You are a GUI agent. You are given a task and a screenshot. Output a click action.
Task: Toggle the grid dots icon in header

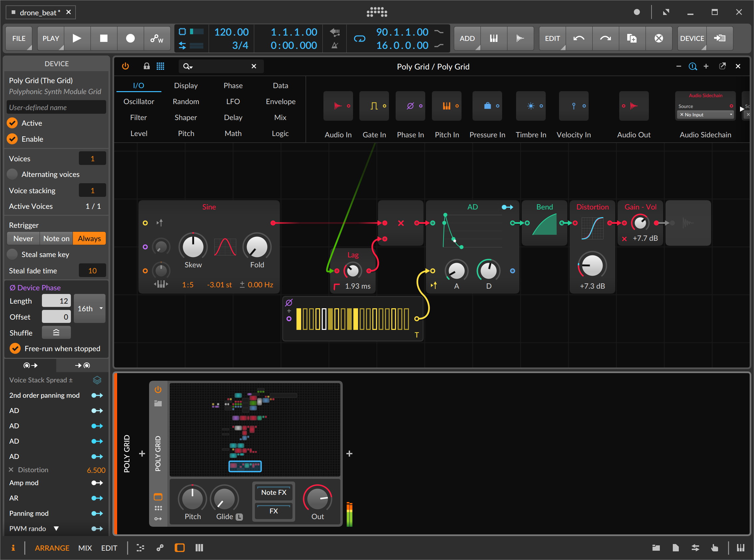point(160,66)
